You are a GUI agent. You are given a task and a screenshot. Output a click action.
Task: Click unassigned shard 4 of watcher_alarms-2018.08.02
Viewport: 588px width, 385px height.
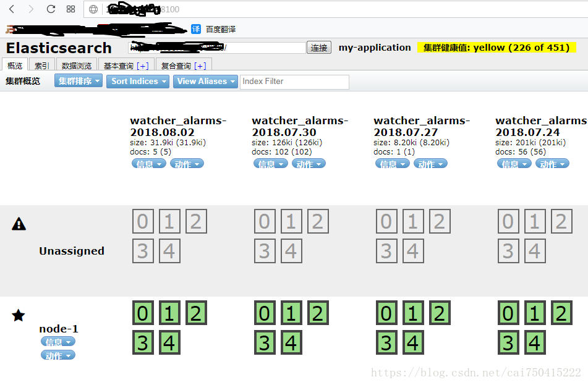click(169, 251)
